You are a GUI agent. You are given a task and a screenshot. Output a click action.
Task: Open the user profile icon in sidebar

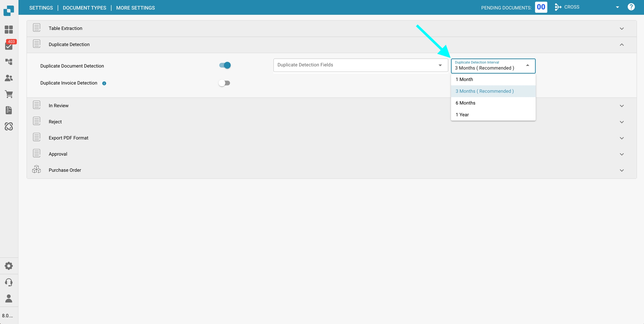[x=9, y=298]
